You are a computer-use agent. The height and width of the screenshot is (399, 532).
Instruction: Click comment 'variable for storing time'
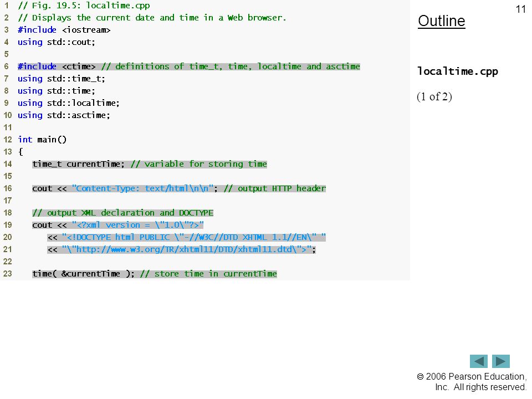[199, 164]
